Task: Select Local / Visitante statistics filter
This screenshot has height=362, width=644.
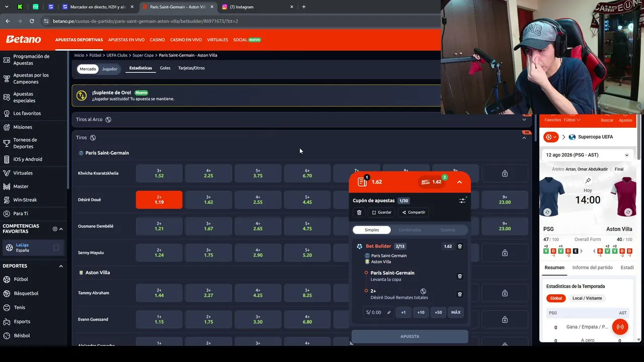Action: 587,298
